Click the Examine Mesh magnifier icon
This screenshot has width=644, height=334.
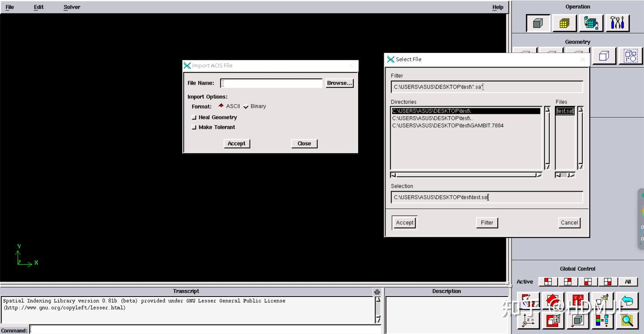click(x=627, y=320)
